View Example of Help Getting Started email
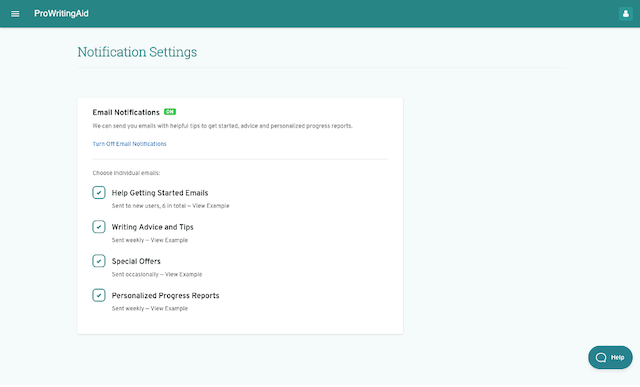The image size is (640, 387). click(x=211, y=206)
